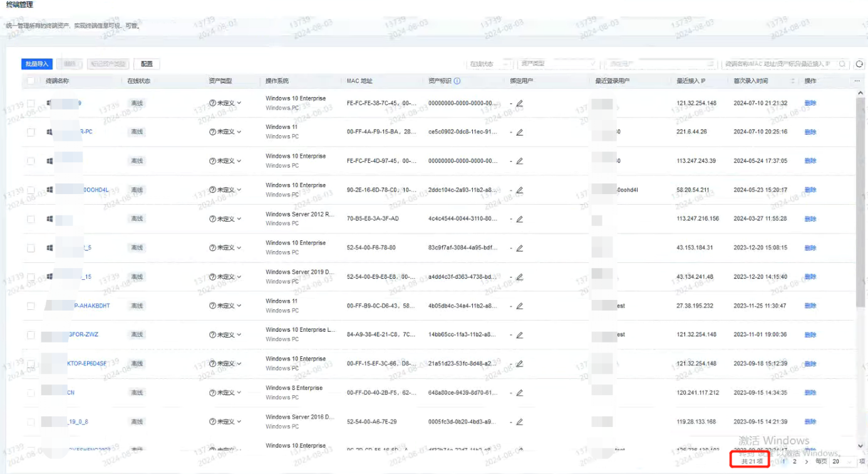The width and height of the screenshot is (868, 474).
Task: Check the row with IP 58.20.54.211
Action: pyautogui.click(x=31, y=190)
